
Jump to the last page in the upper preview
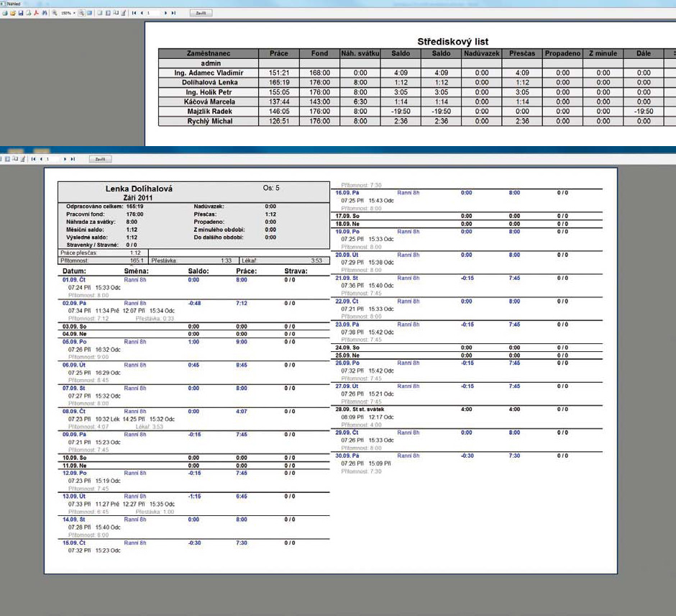coord(173,13)
